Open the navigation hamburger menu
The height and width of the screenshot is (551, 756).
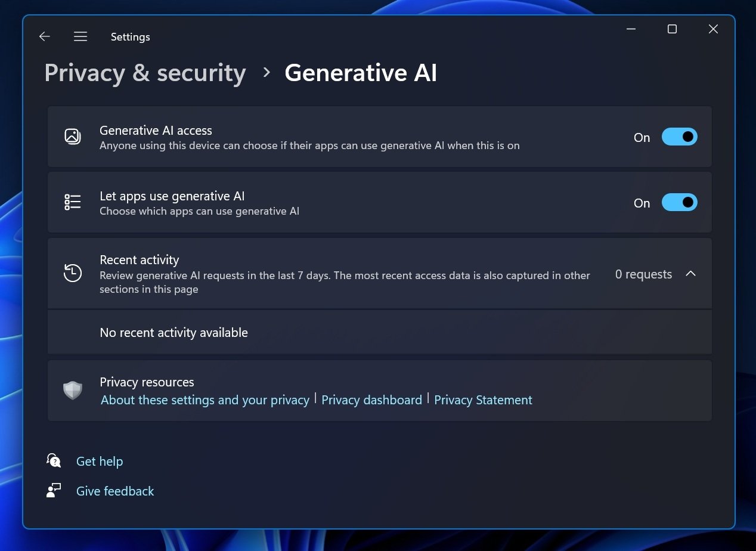pyautogui.click(x=80, y=36)
